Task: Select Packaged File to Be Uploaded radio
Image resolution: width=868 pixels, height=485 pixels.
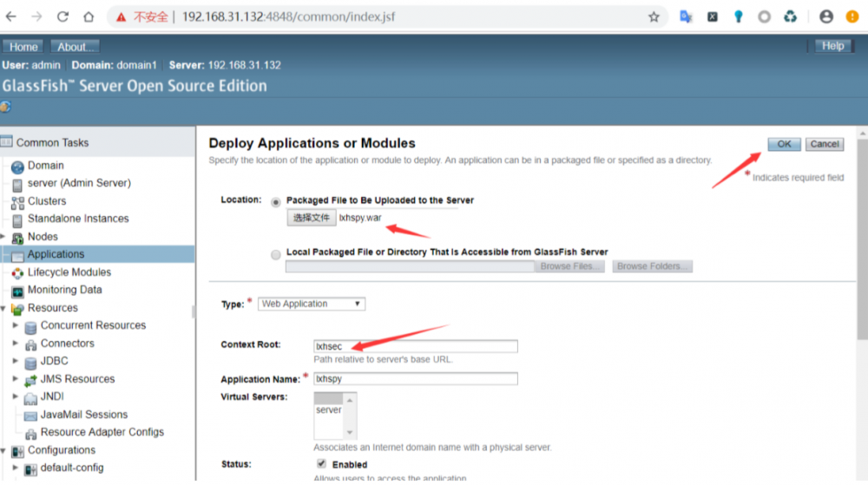Action: 276,202
